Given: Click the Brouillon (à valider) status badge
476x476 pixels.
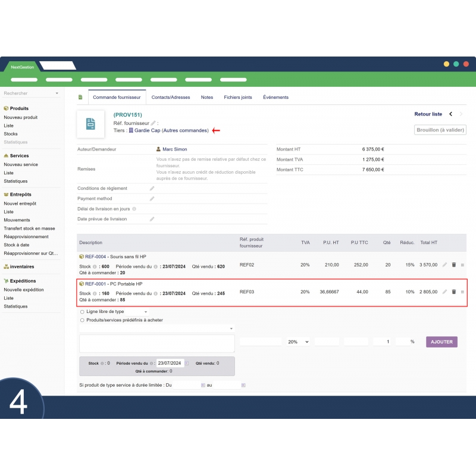Looking at the screenshot, I should point(440,130).
